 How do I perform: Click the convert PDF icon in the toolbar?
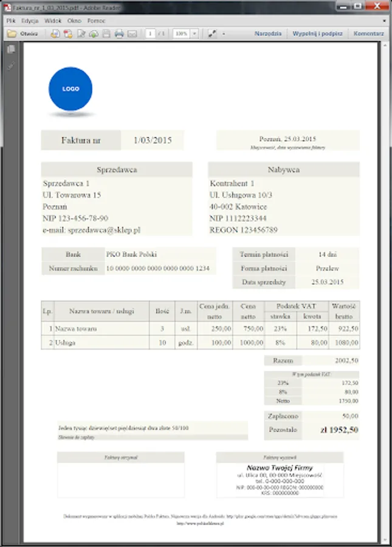tap(68, 33)
